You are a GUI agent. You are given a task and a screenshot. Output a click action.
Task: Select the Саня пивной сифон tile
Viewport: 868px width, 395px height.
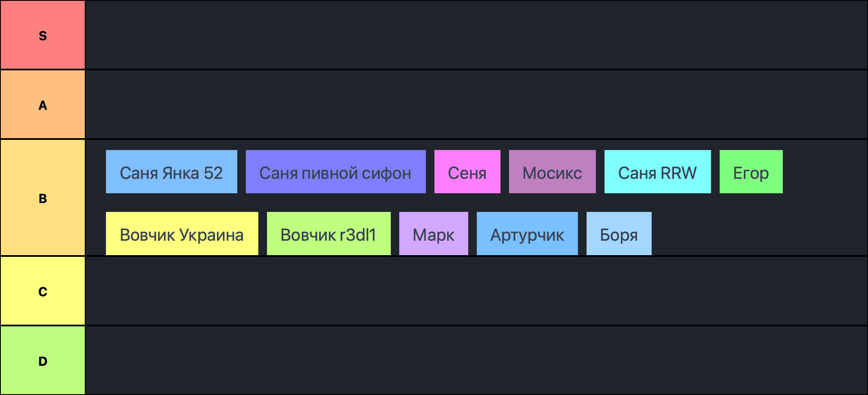[x=335, y=172]
